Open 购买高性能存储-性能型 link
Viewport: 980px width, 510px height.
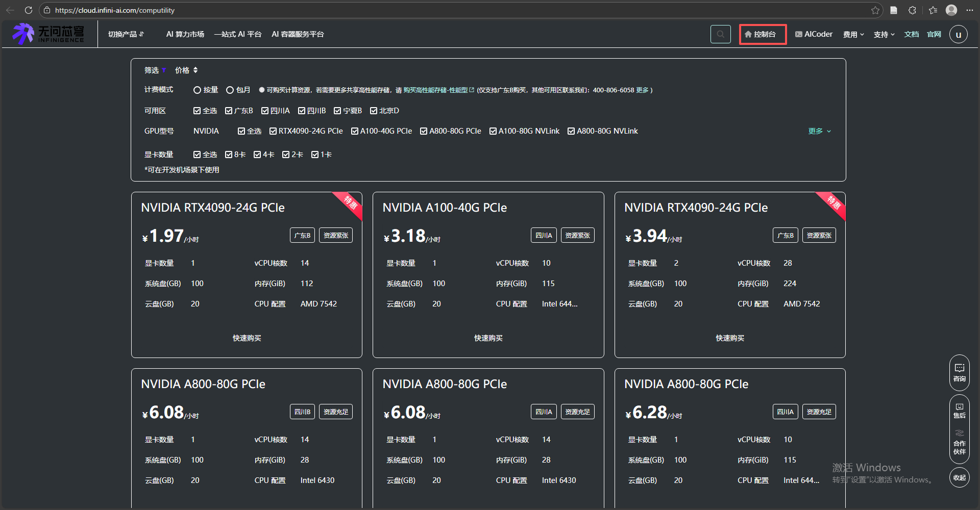click(x=438, y=90)
